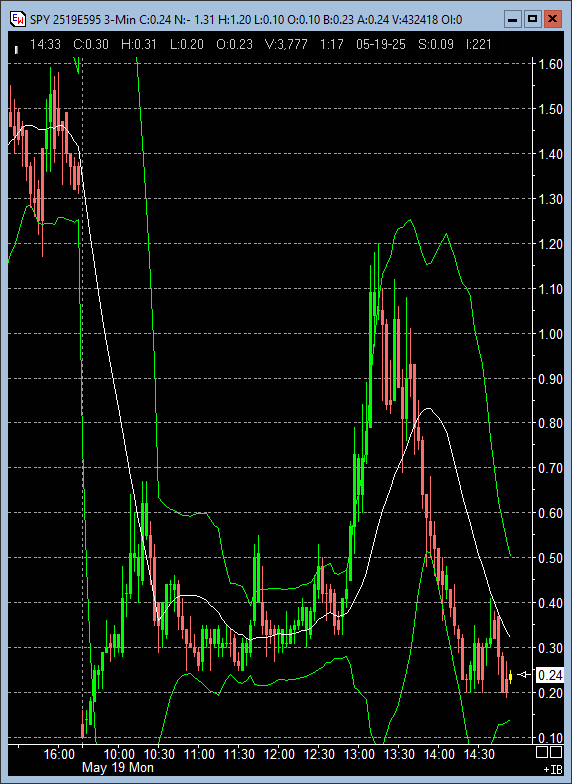Image resolution: width=572 pixels, height=784 pixels.
Task: Minimize the SPY chart window
Action: (513, 19)
